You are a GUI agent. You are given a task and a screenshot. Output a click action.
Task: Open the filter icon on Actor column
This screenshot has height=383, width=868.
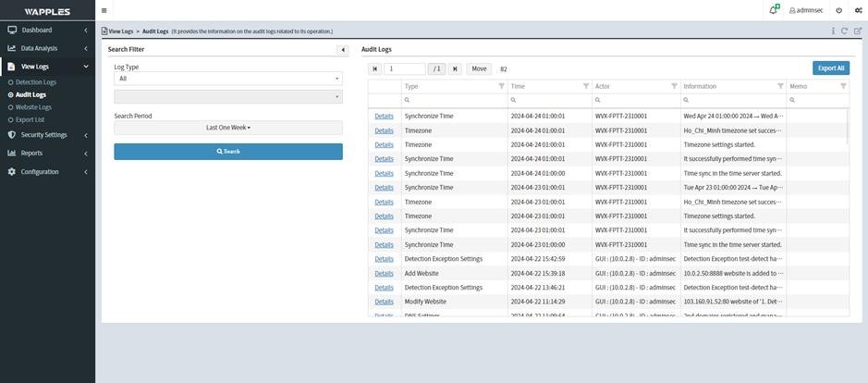pyautogui.click(x=675, y=86)
